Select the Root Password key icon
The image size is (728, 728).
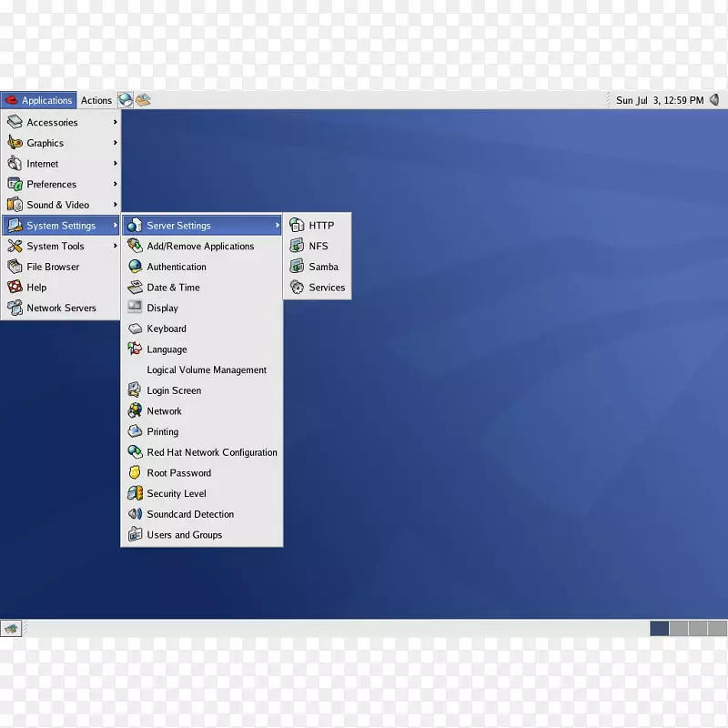point(135,472)
